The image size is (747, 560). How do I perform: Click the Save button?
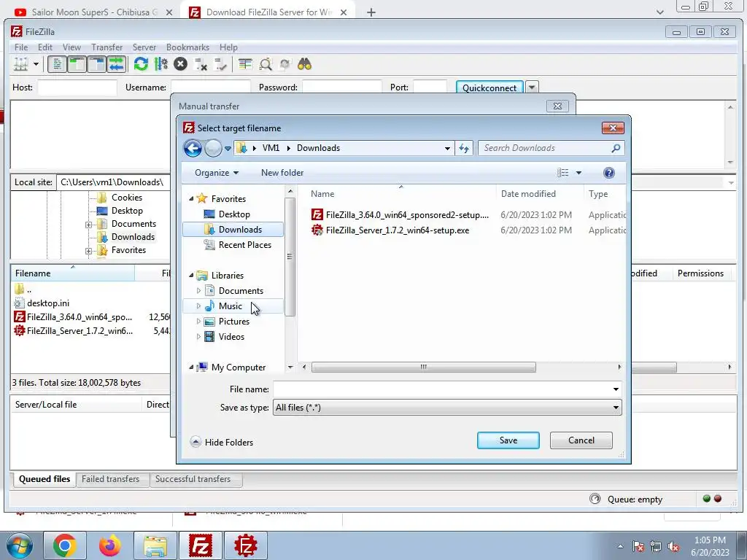click(508, 440)
